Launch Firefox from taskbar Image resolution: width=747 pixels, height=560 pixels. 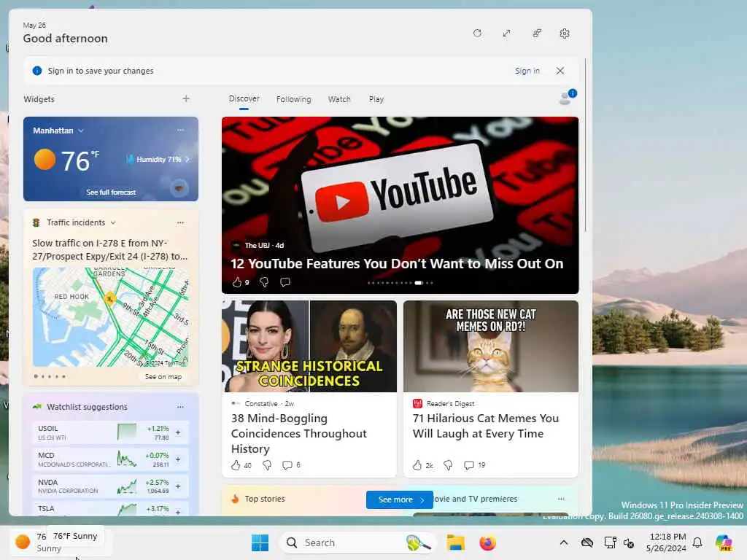[487, 542]
